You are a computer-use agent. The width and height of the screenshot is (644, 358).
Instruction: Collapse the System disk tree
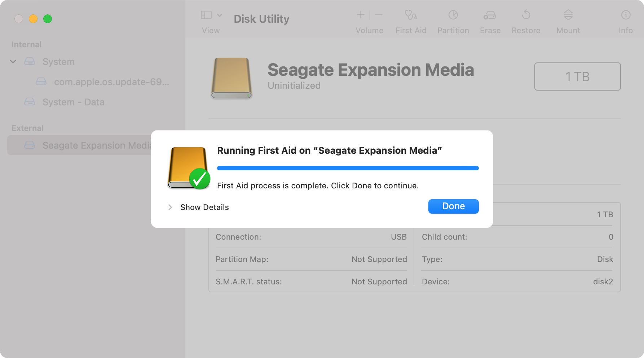[x=13, y=61]
